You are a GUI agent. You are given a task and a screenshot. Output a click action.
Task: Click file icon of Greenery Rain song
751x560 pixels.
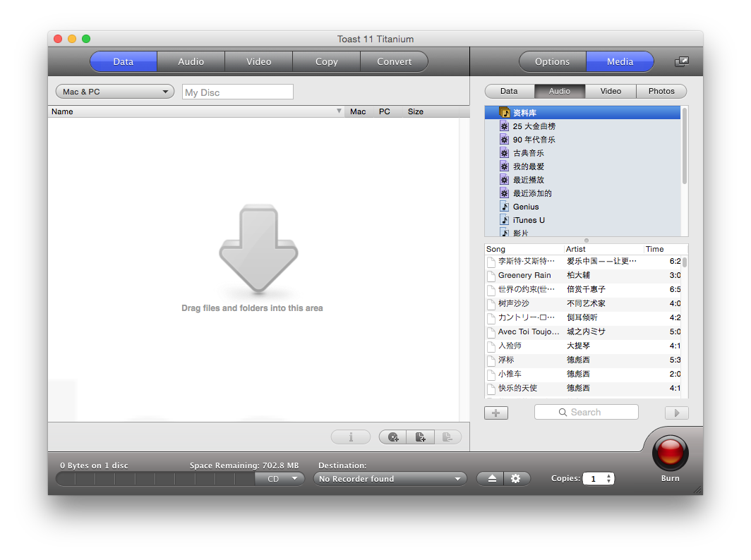tap(491, 276)
